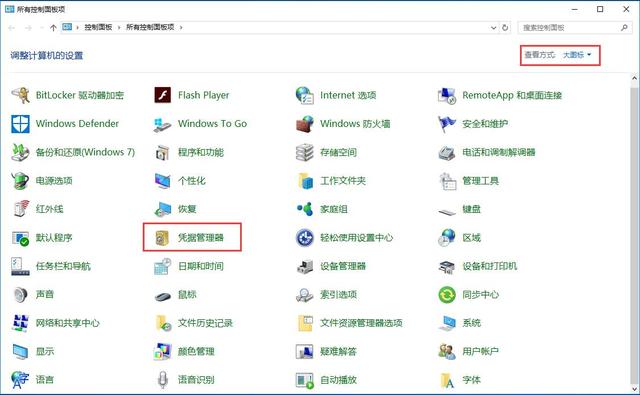Click the 个性化 monitor icon

tap(162, 181)
